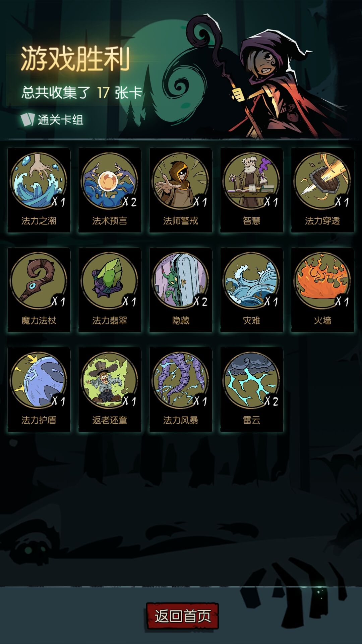362x644 pixels.
Task: Click the 返回首页 button
Action: (x=183, y=616)
